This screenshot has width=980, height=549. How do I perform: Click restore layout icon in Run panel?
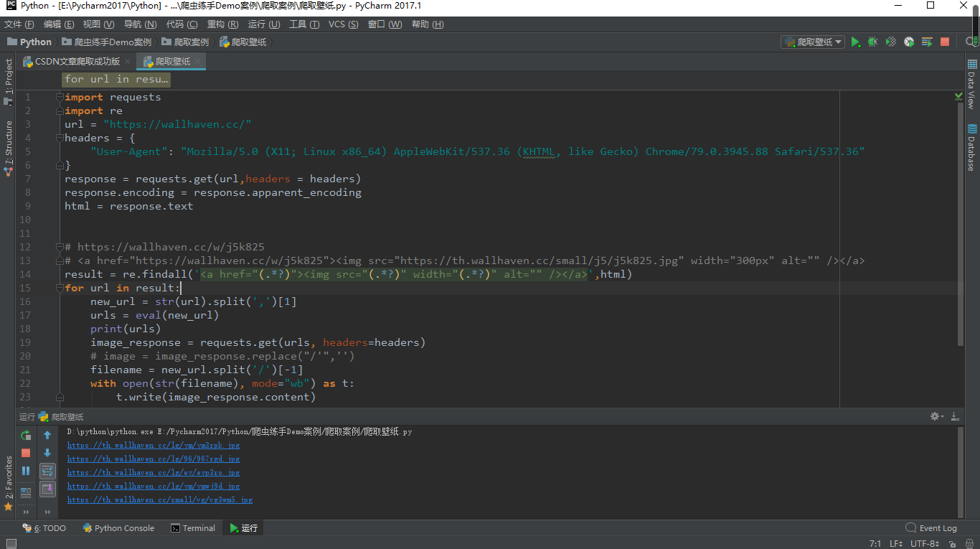(x=26, y=492)
